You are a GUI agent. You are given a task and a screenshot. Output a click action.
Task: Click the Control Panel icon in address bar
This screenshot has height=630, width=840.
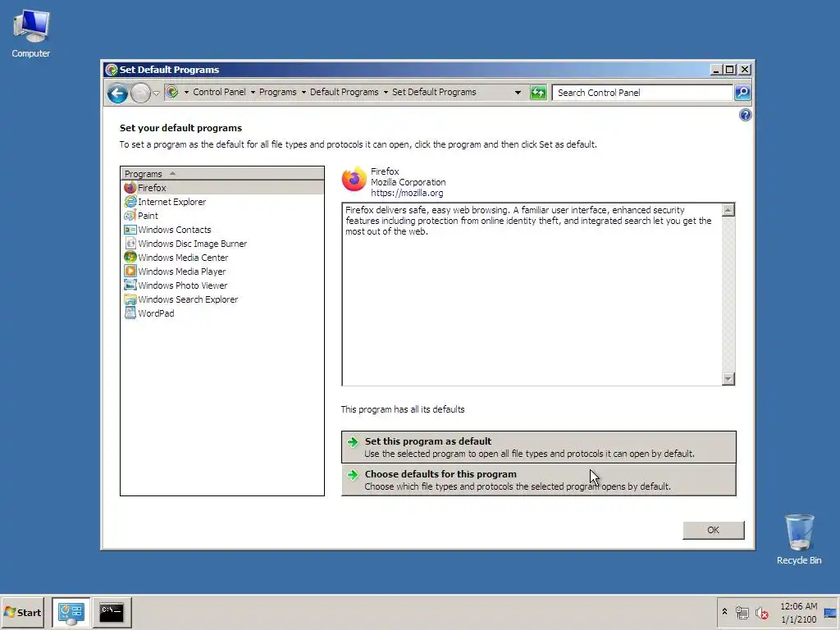point(172,92)
